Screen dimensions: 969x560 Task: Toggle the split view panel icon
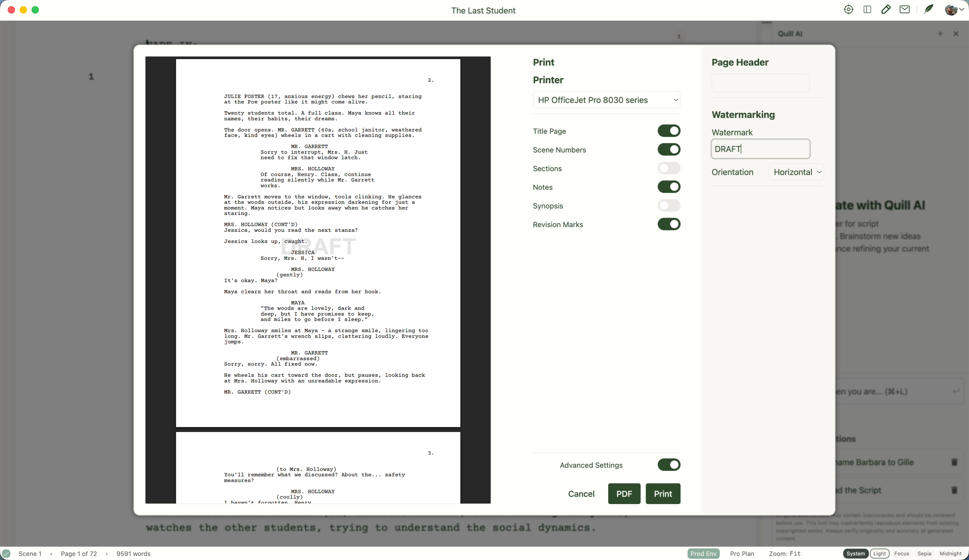(x=868, y=10)
